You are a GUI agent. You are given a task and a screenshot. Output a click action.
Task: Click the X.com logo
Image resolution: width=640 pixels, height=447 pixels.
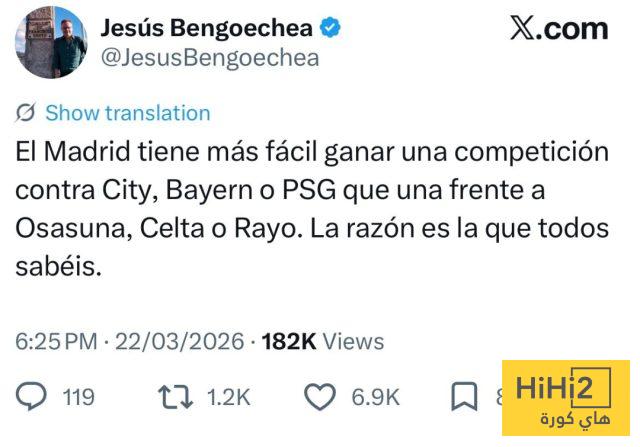558,29
